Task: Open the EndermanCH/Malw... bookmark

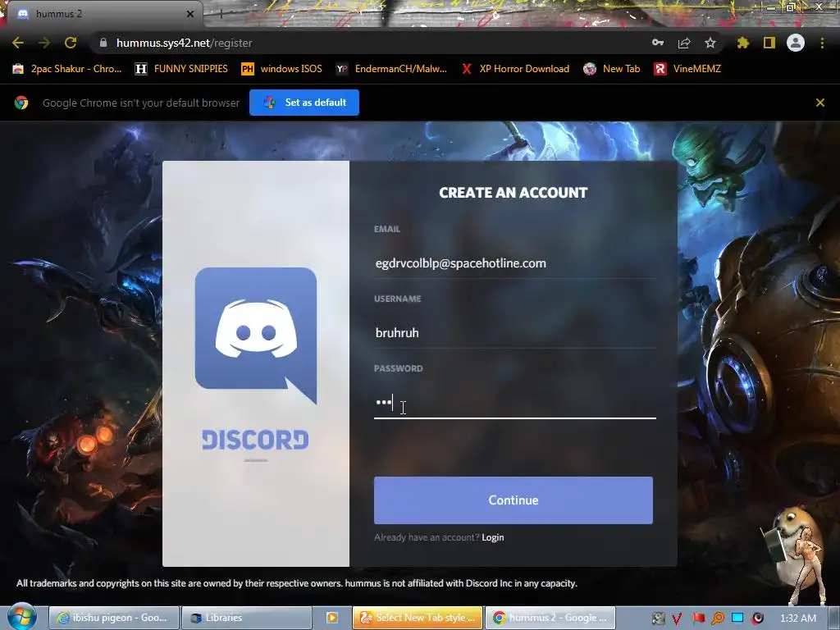Action: point(391,69)
